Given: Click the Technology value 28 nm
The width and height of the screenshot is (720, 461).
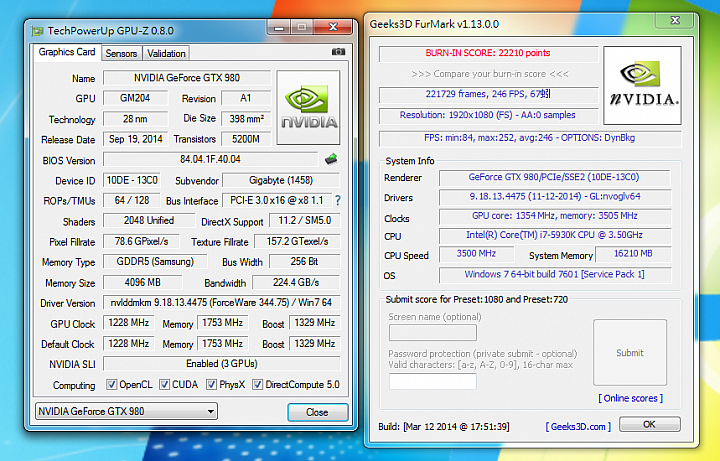Looking at the screenshot, I should pos(135,118).
